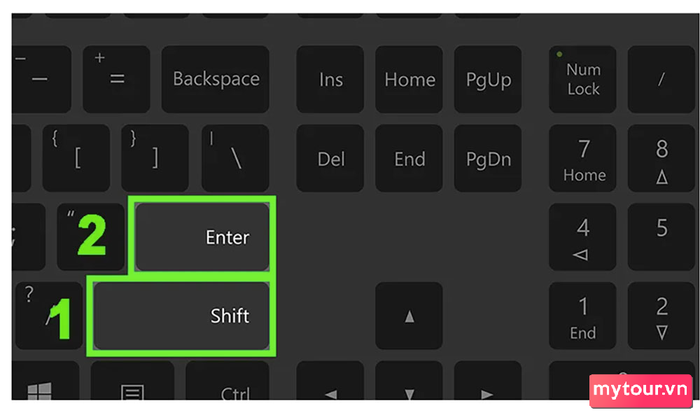Click the Windows logo key

coord(42,389)
